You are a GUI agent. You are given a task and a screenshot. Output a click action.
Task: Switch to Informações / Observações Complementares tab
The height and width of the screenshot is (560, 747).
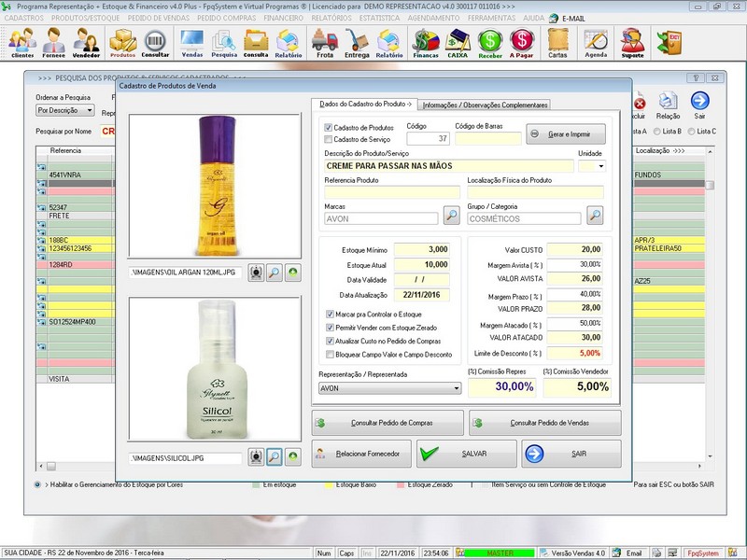click(x=486, y=105)
